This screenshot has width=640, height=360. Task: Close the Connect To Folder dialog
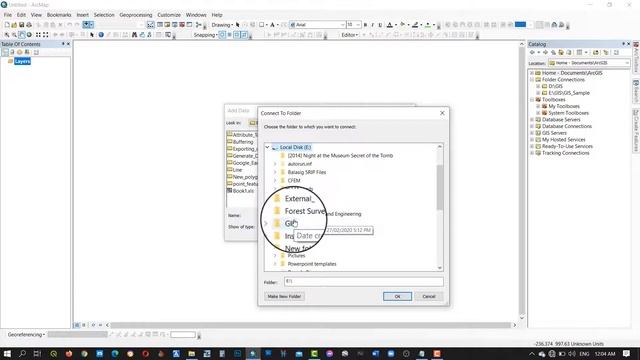tap(442, 113)
